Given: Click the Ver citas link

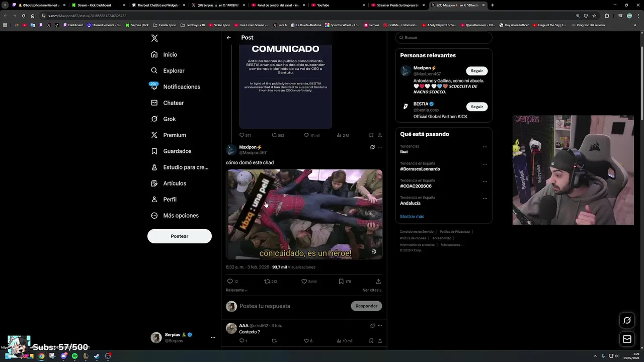Looking at the screenshot, I should coord(372,290).
